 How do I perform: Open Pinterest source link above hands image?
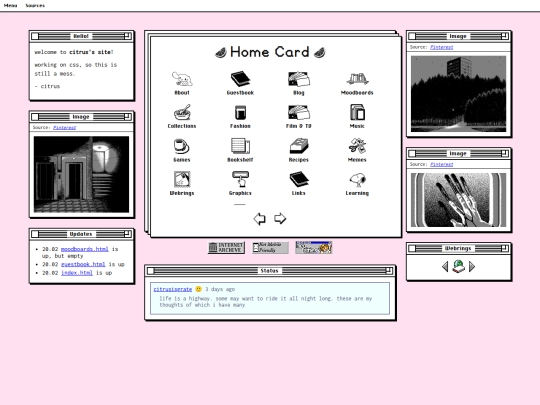click(442, 164)
